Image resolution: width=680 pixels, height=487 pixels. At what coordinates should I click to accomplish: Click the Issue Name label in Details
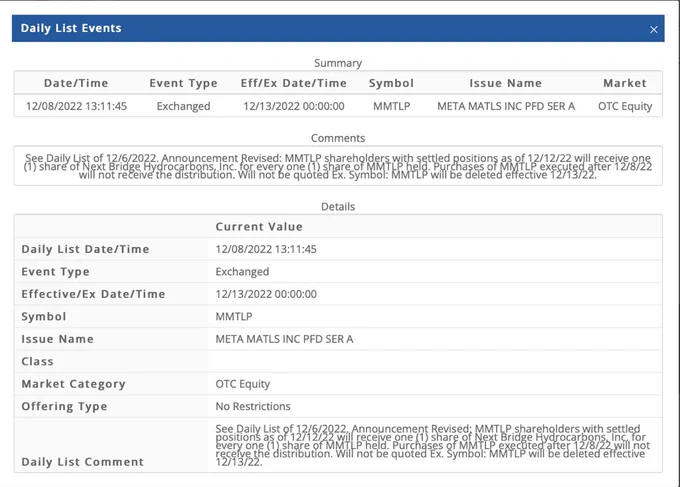point(58,339)
